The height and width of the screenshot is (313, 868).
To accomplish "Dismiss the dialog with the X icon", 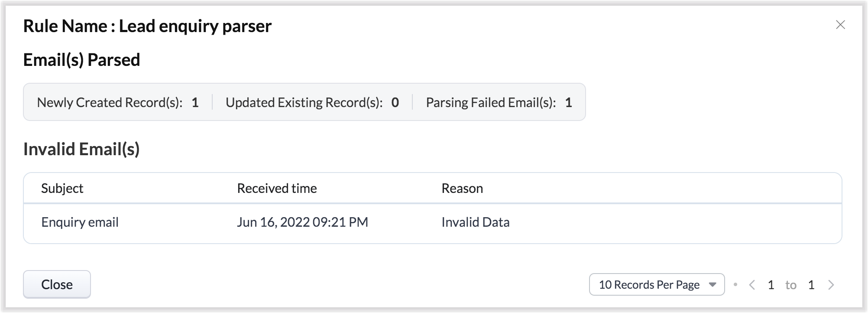I will pos(840,25).
